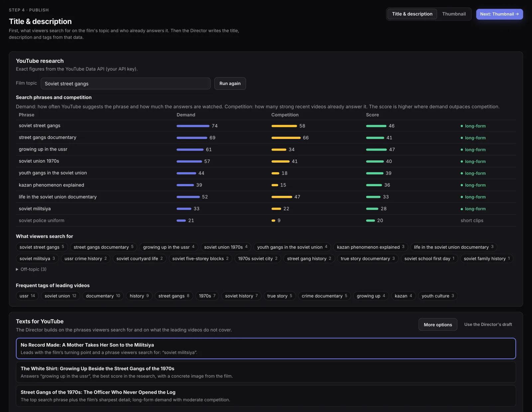Screen dimensions: 532x412
Task: Click score value 47 for growing up row
Action: (392, 150)
